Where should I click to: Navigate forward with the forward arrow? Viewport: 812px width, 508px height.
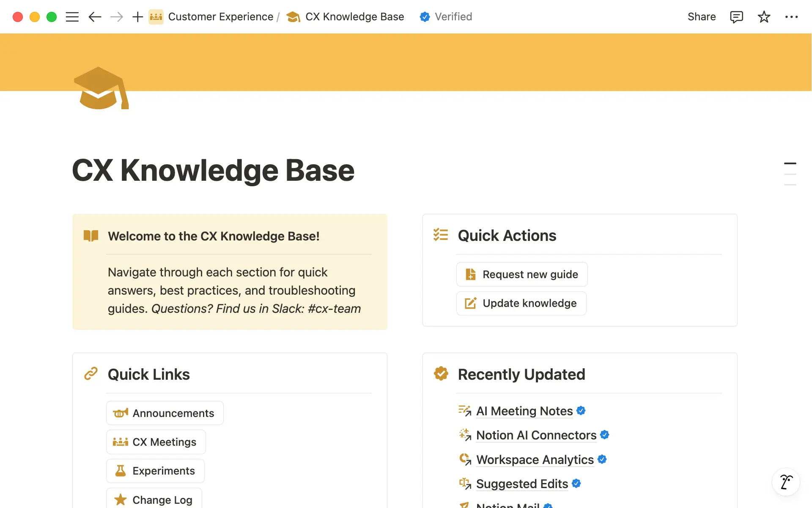pos(116,17)
